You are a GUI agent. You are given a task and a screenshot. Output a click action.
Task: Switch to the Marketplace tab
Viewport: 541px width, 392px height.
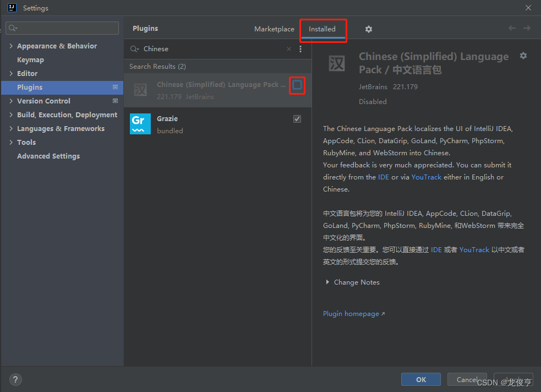(x=274, y=29)
